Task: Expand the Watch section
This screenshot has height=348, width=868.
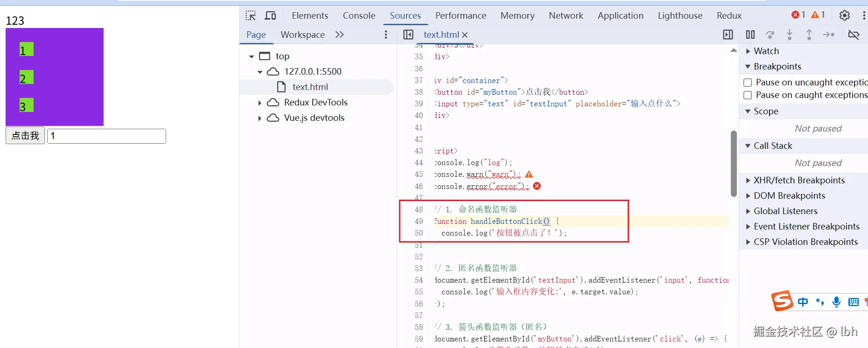Action: click(x=748, y=51)
